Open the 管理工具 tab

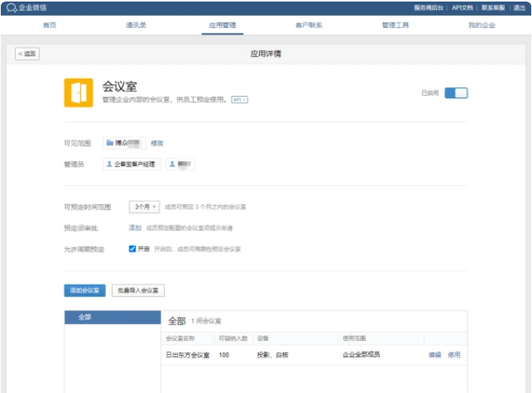(x=395, y=25)
